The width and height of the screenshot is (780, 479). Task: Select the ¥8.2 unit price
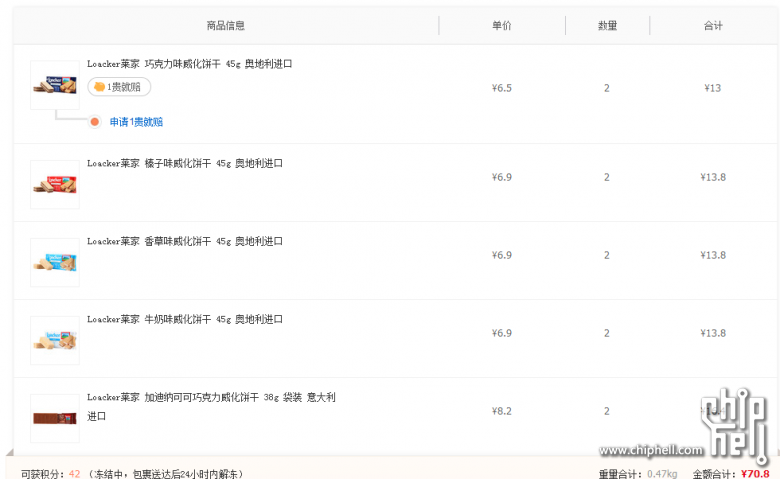point(501,411)
